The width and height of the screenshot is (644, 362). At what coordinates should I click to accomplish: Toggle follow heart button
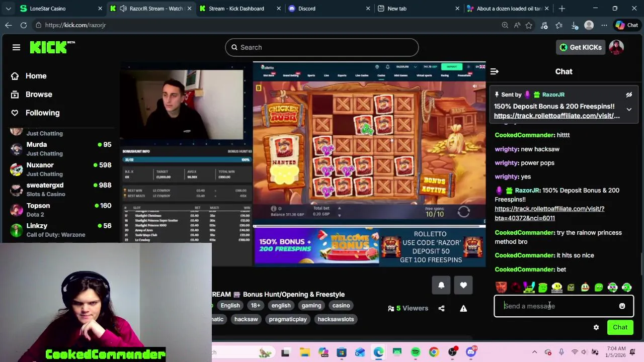[463, 285]
